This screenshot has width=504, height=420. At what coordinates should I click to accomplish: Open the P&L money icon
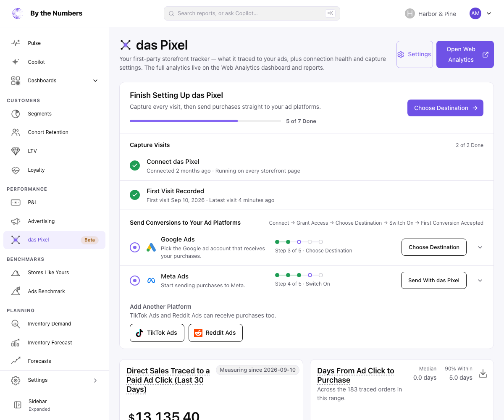point(16,202)
